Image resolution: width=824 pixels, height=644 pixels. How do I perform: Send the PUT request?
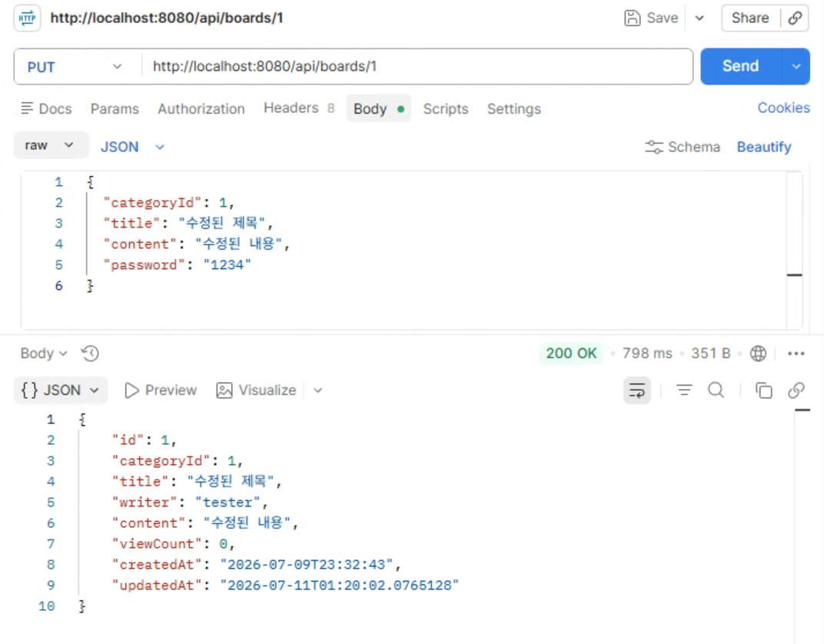tap(741, 66)
